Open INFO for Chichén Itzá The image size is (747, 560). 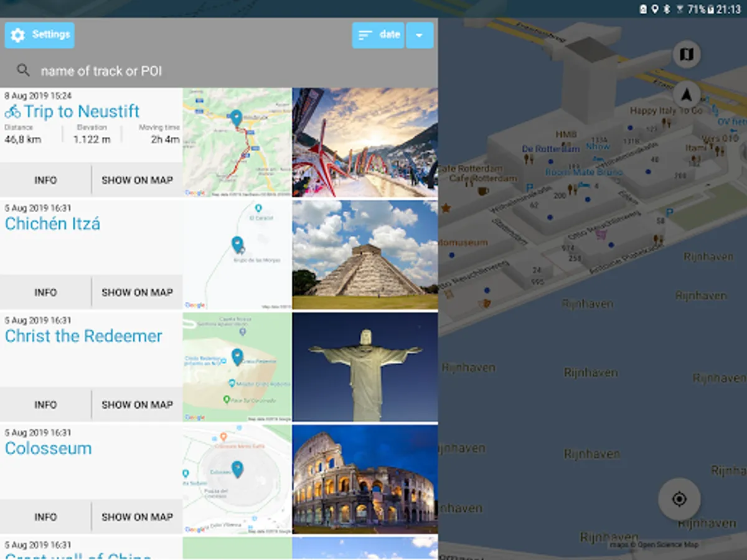(x=45, y=292)
